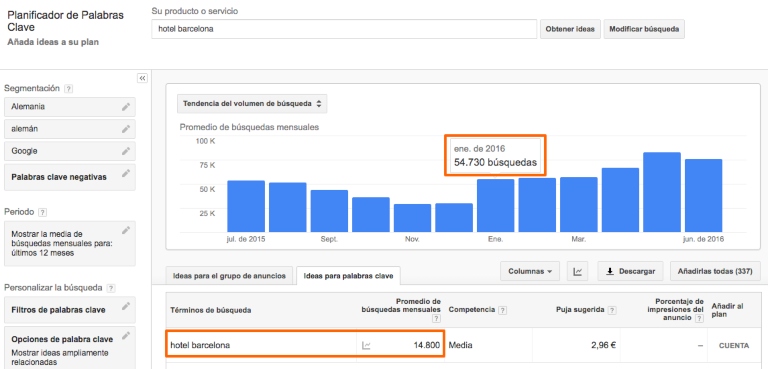This screenshot has height=369, width=768.
Task: Open help icon next to Segmentación
Action: point(69,89)
